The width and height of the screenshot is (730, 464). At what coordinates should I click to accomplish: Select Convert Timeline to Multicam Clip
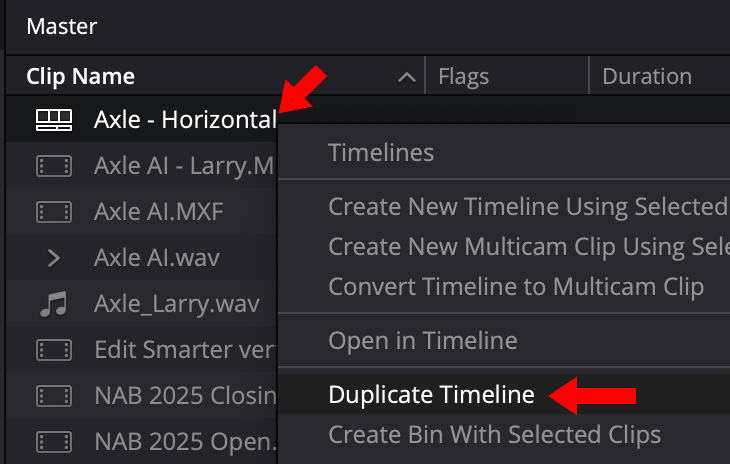pos(516,287)
